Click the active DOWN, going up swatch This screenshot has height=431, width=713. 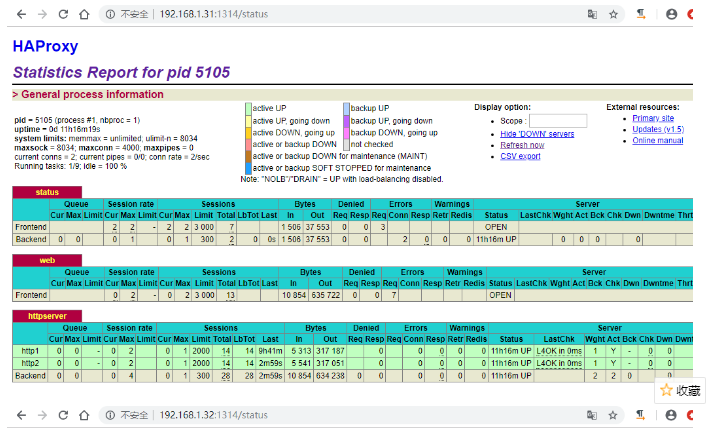[248, 133]
